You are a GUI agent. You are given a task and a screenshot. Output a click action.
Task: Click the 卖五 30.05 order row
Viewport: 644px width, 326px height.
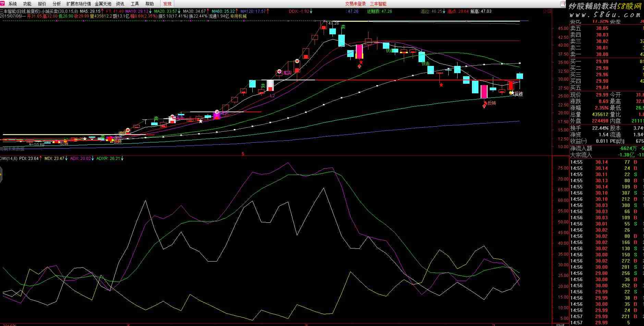[x=607, y=28]
